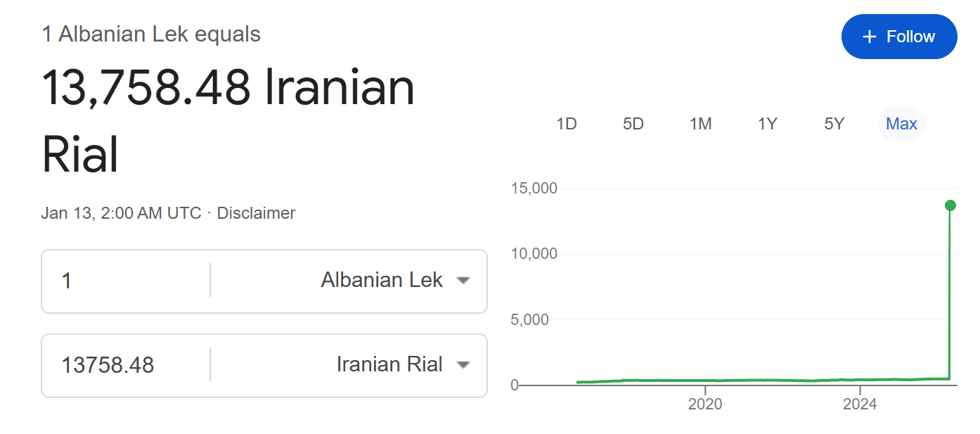Click the Follow button label

910,37
